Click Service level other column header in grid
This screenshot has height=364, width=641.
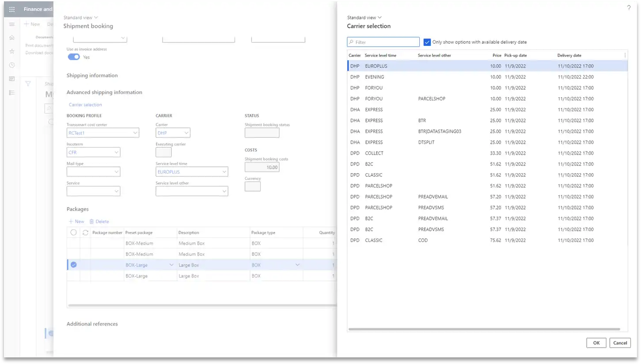coord(434,56)
